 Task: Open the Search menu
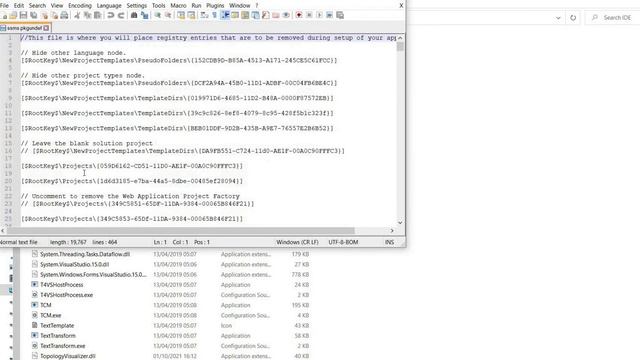click(37, 5)
